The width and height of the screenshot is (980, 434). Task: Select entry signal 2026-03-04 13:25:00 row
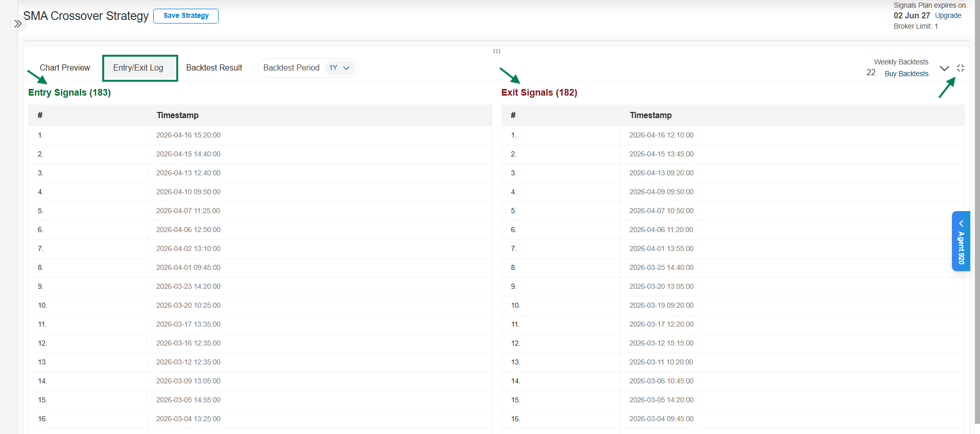pyautogui.click(x=188, y=419)
